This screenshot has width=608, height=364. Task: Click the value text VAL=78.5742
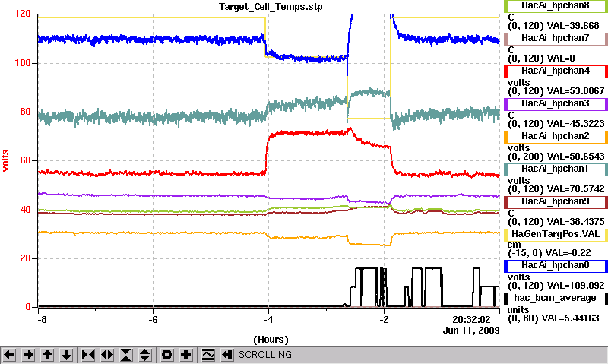tap(575, 189)
